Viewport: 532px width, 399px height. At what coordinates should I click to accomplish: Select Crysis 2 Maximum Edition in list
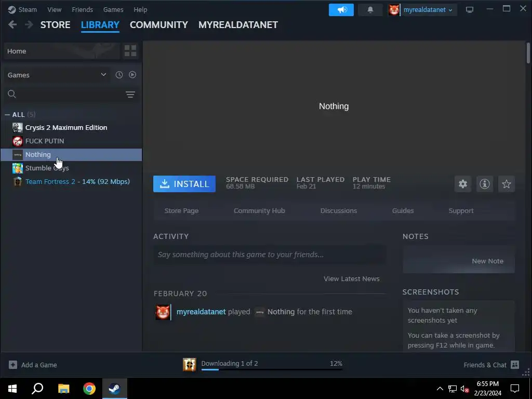[71, 128]
